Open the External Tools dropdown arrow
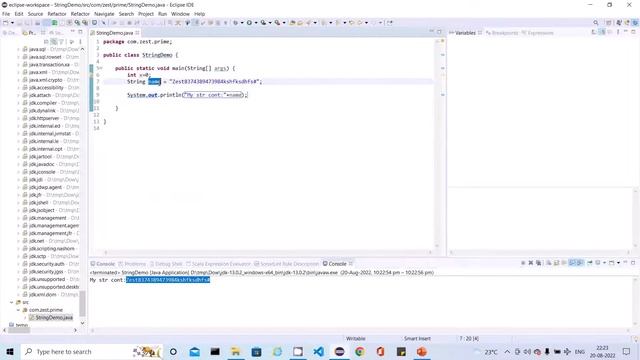 [284, 23]
